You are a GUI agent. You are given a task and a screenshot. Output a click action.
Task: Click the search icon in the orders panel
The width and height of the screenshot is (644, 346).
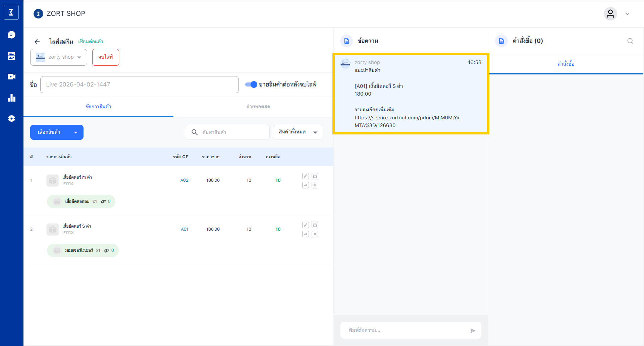tap(630, 41)
